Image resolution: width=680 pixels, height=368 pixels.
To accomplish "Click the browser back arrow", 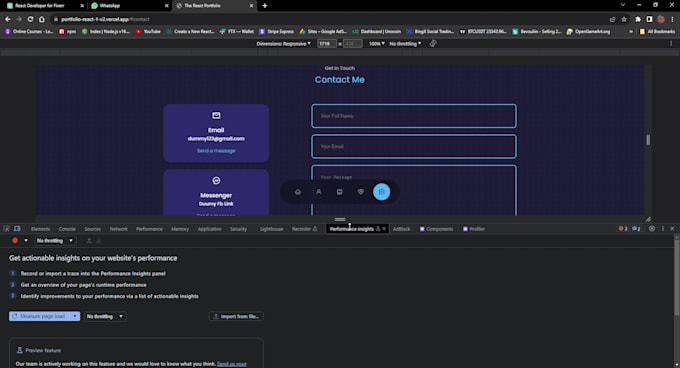I will click(7, 19).
